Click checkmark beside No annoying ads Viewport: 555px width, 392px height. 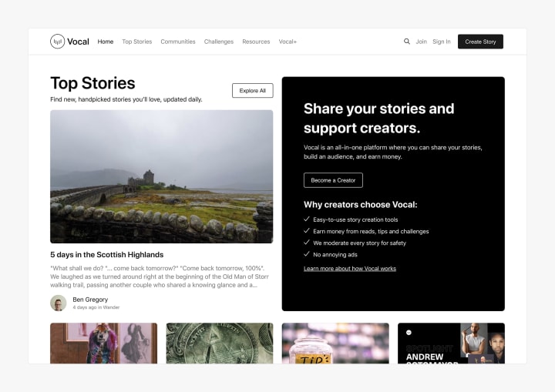(x=307, y=254)
